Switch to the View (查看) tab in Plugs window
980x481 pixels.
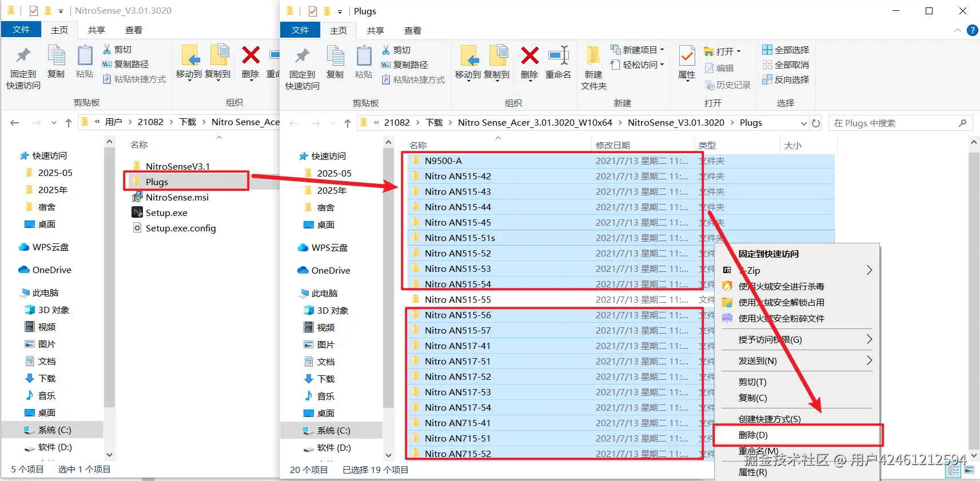413,30
